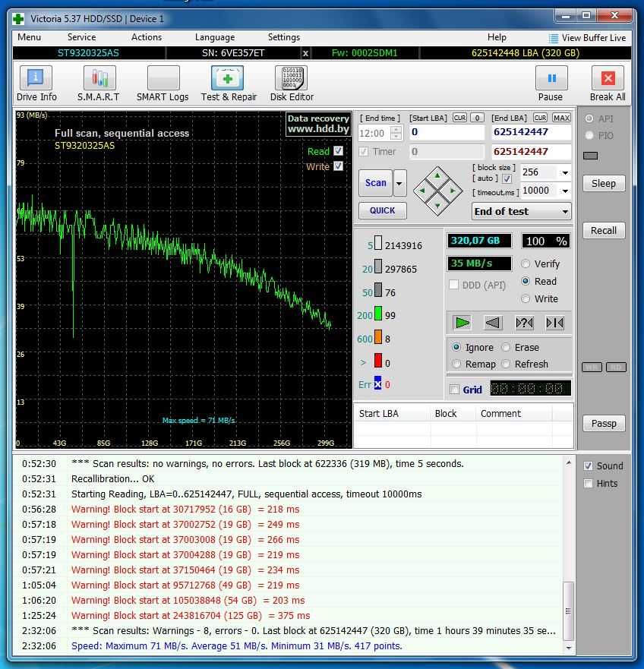The width and height of the screenshot is (644, 669).
Task: Click the up arrow on navigation diamond
Action: (437, 175)
